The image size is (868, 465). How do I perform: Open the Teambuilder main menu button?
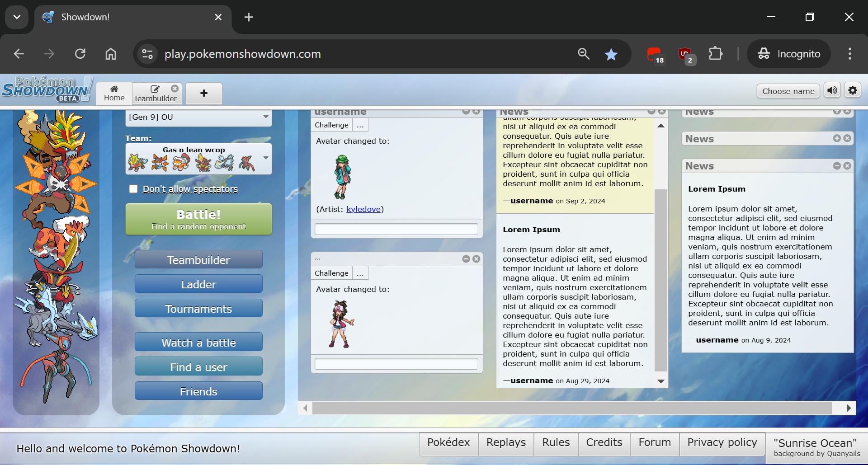click(x=198, y=260)
